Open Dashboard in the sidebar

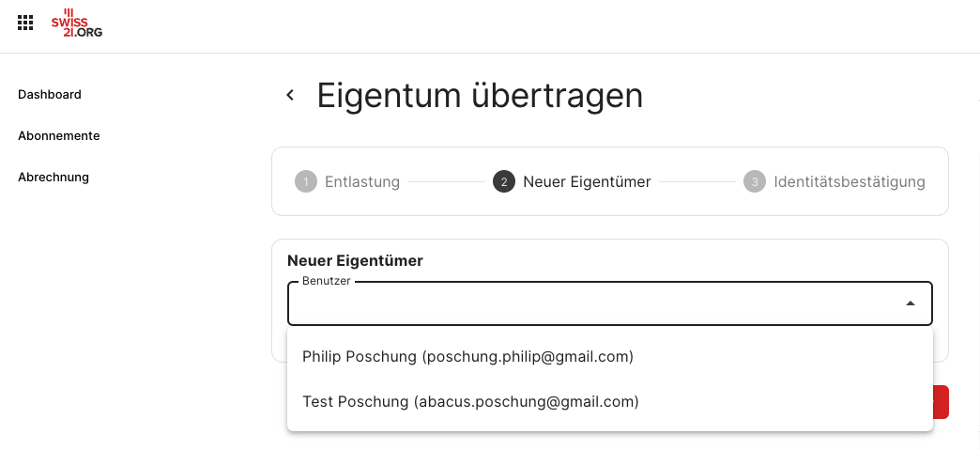pos(50,95)
